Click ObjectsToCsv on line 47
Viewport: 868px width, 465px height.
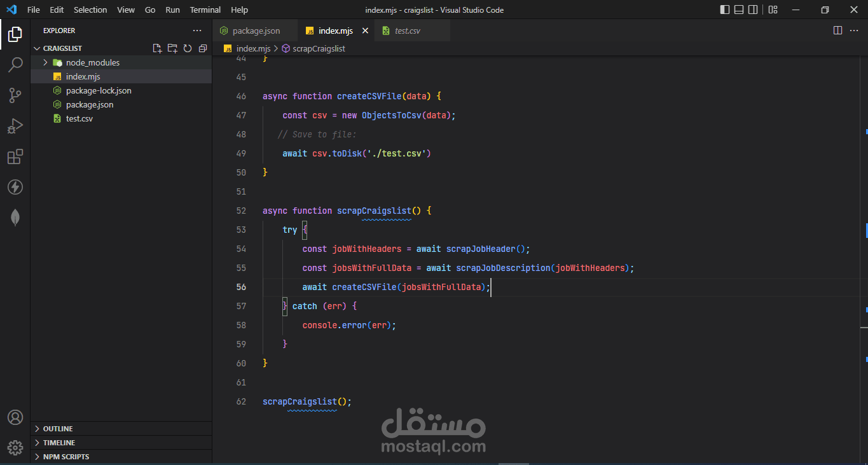[x=391, y=115]
